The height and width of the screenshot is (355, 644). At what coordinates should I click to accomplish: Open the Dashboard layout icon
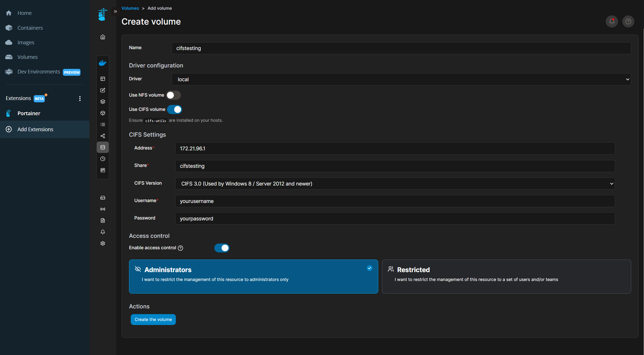coord(103,79)
